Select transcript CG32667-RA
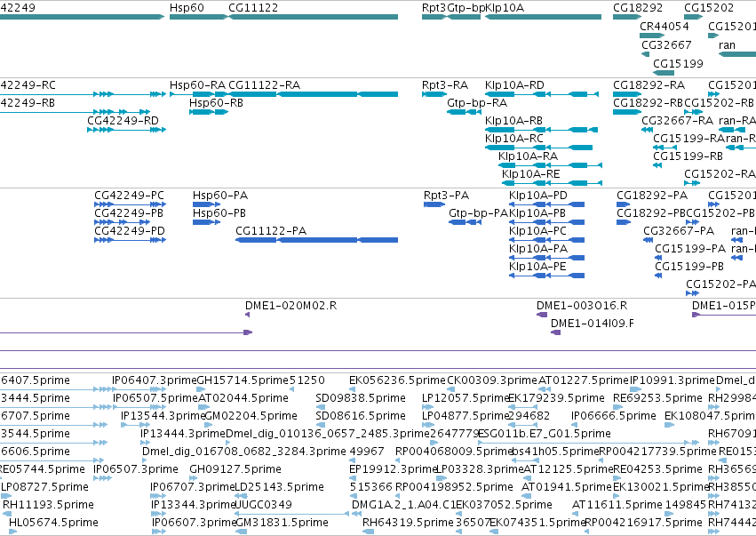The height and width of the screenshot is (536, 756). pos(647,130)
